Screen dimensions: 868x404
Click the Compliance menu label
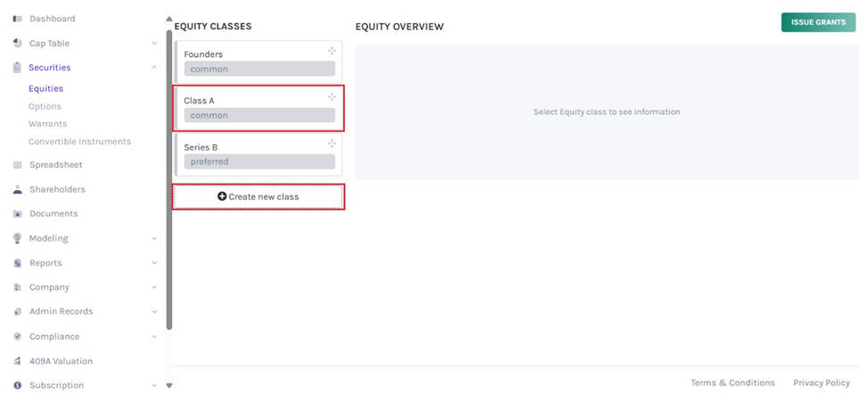(54, 336)
